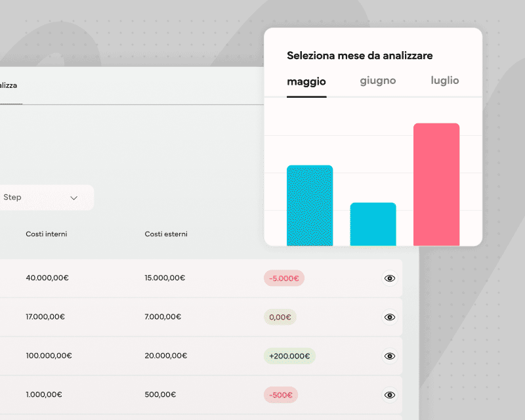Click the tall pink bar in the chart
Screen dimensions: 525x420
click(x=436, y=184)
